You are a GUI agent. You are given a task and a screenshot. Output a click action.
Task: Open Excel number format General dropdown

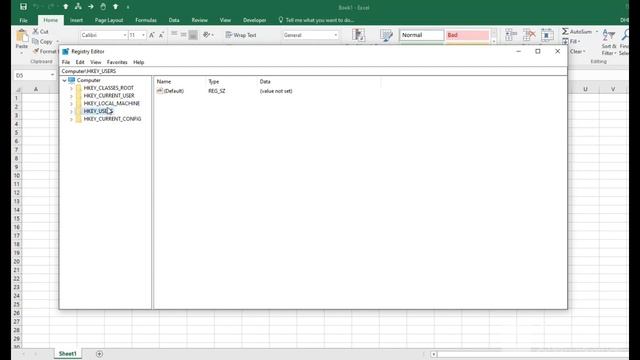[x=336, y=35]
